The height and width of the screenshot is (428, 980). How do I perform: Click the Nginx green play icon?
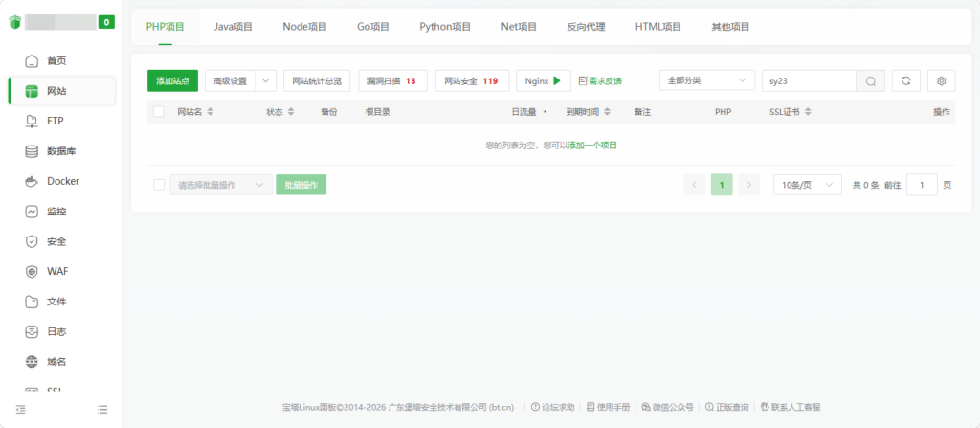pos(557,80)
